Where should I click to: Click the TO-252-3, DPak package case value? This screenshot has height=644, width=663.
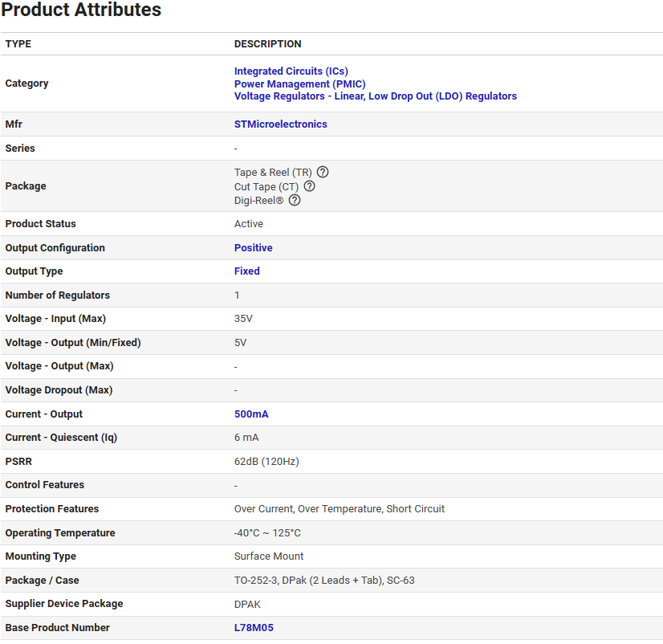323,581
